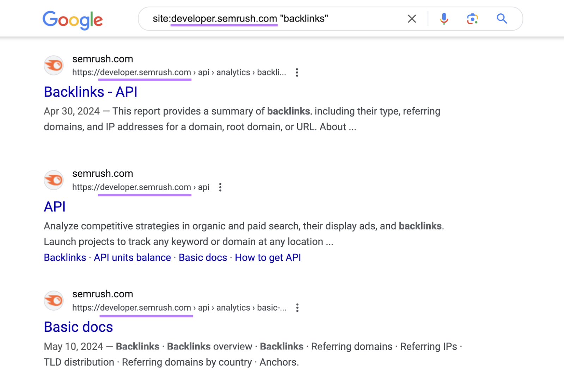Click the Semrush favicon on the Basic docs result
This screenshot has width=564, height=392.
54,300
